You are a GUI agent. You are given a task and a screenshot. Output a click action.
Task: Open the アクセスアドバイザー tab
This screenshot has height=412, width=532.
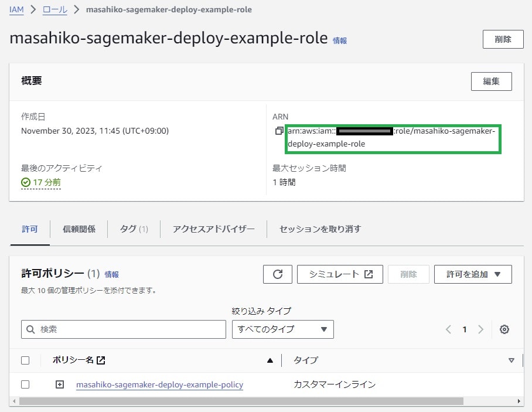214,229
